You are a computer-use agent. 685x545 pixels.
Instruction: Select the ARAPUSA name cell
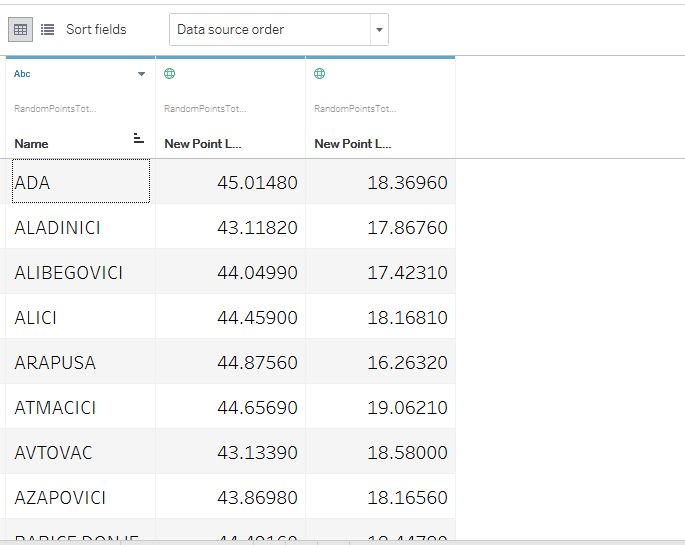81,362
